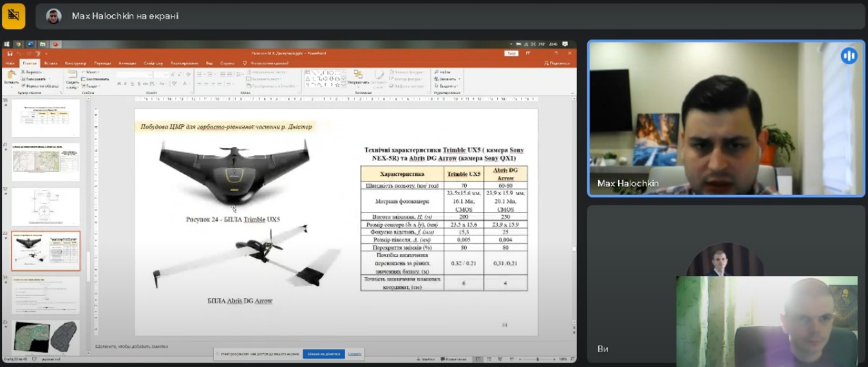Click the Format Painter brush command
The height and width of the screenshot is (367, 868).
pyautogui.click(x=41, y=86)
